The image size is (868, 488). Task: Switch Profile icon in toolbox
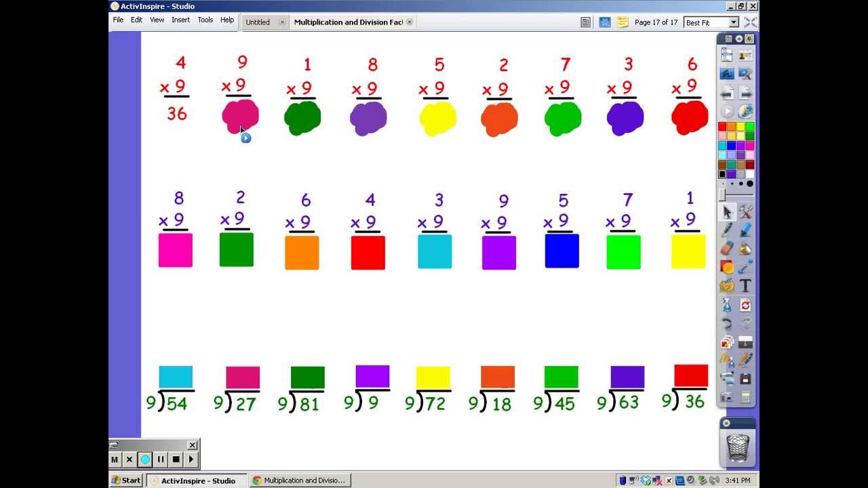745,56
